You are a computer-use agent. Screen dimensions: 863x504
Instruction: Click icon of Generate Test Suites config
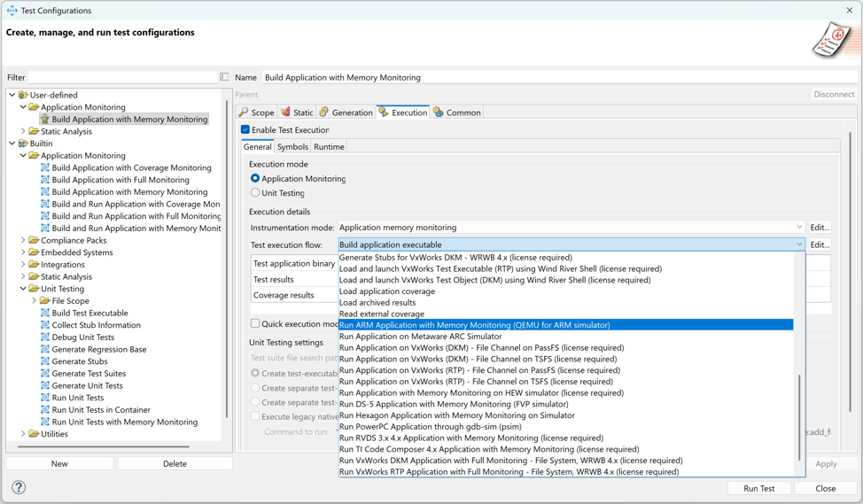45,374
